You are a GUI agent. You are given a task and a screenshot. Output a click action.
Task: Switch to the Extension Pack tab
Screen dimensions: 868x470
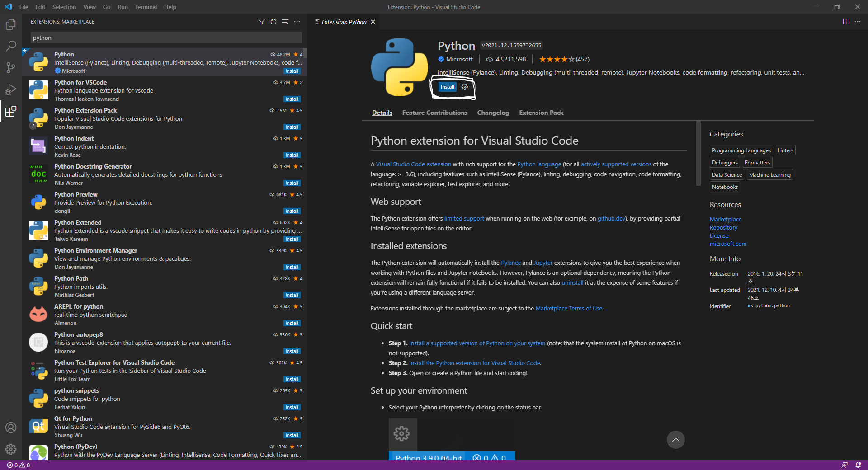tap(541, 113)
